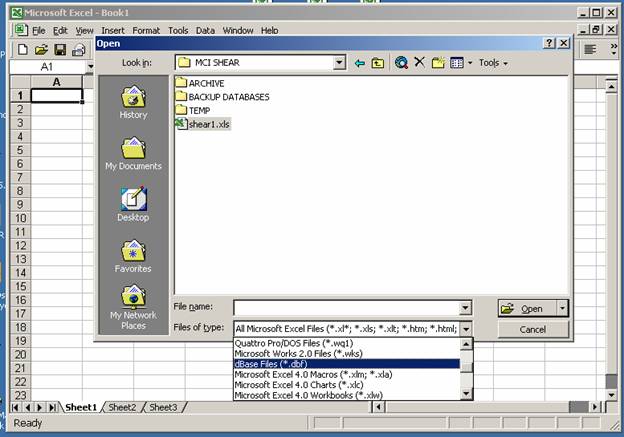This screenshot has width=624, height=437.
Task: Select cell A1 in the worksheet
Action: click(57, 96)
